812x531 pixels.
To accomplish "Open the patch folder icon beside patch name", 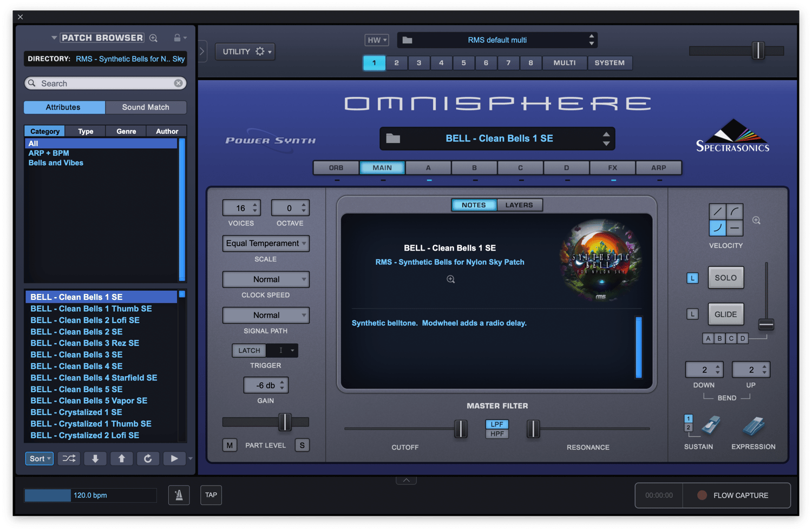I will [393, 139].
